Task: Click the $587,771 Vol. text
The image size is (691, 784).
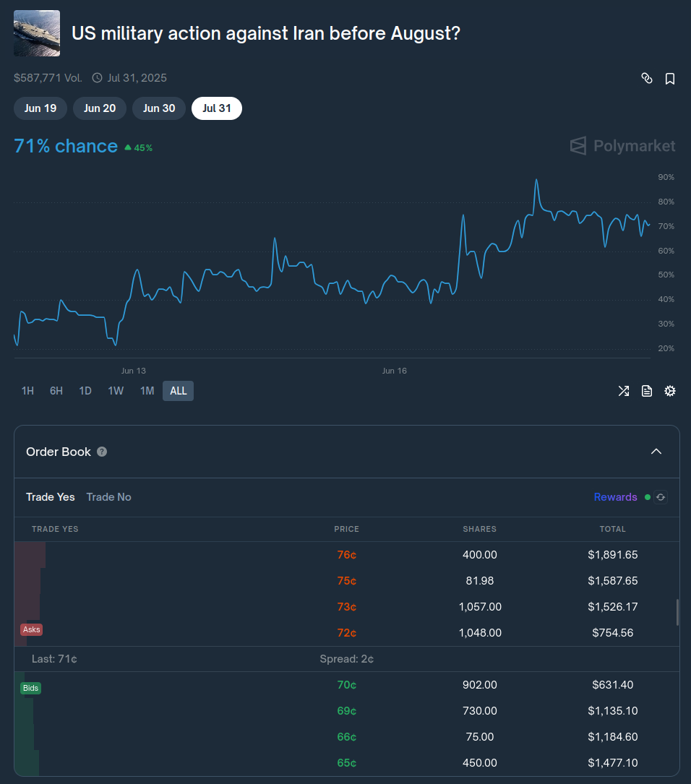Action: click(x=48, y=78)
